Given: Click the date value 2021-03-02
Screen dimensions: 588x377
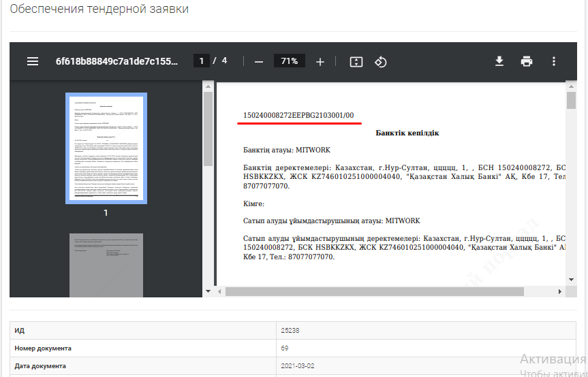Looking at the screenshot, I should tap(298, 366).
